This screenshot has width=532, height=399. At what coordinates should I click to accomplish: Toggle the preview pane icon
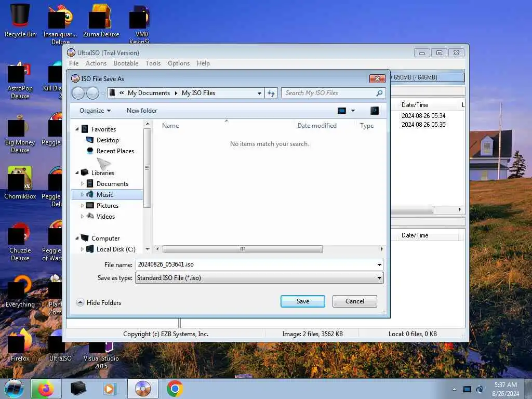(x=374, y=111)
